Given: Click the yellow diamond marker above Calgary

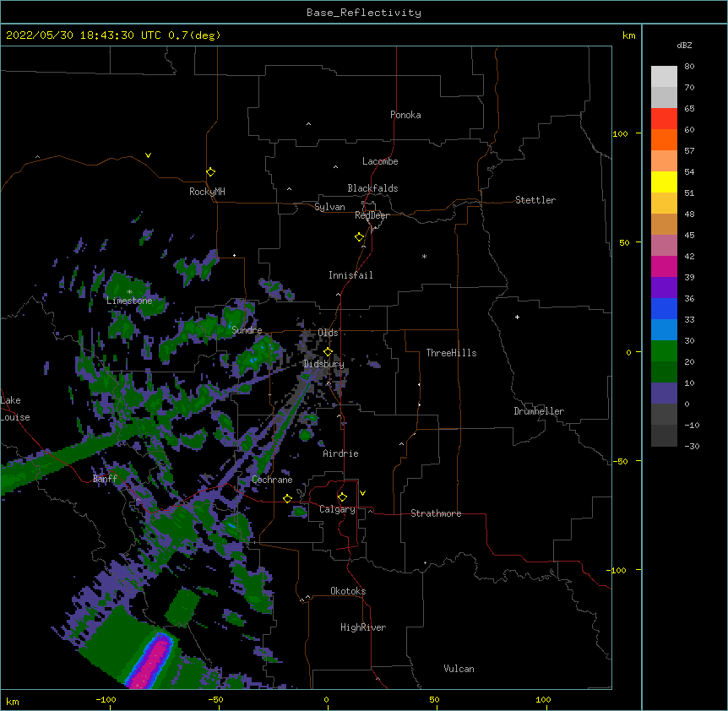Looking at the screenshot, I should 342,497.
